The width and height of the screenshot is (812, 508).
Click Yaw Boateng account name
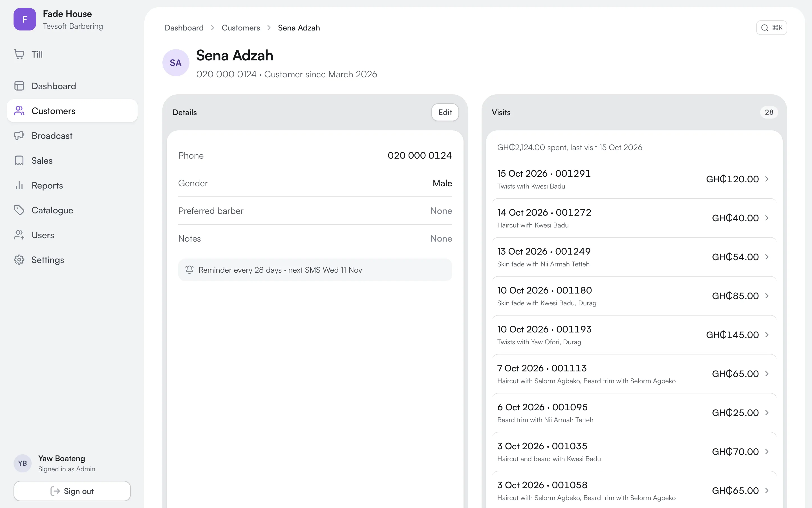click(x=62, y=459)
